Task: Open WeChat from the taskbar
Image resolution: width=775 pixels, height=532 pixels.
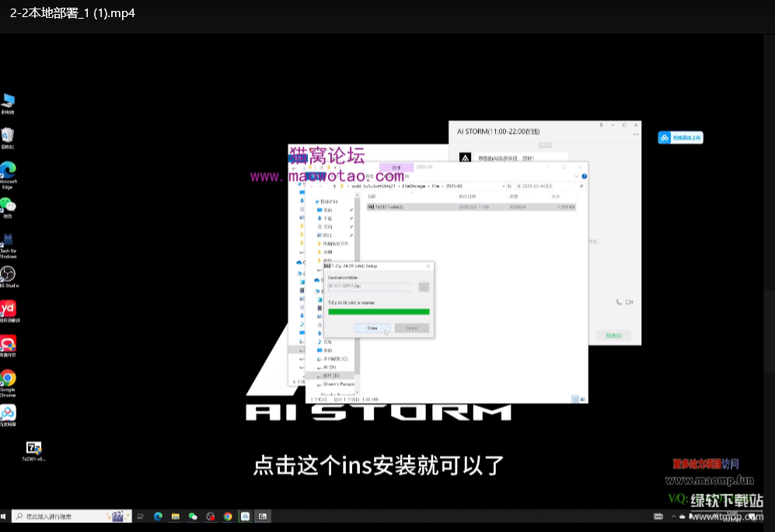Action: (193, 516)
